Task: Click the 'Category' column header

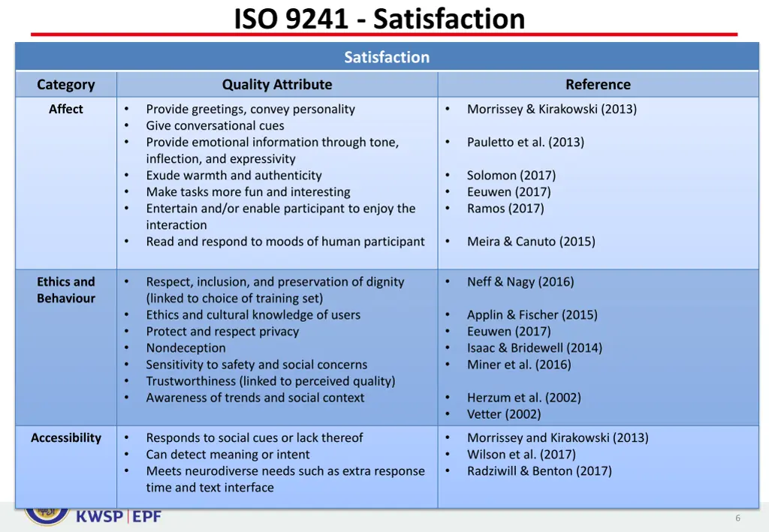Action: coord(66,84)
